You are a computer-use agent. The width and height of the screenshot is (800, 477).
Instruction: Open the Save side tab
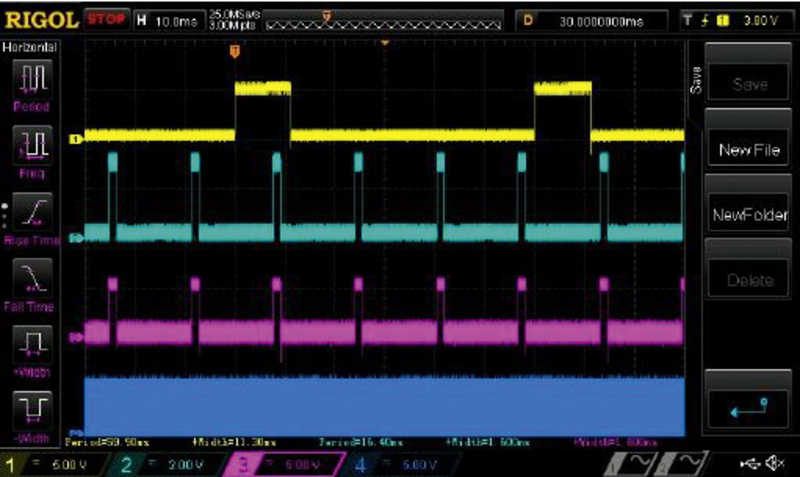tap(695, 80)
